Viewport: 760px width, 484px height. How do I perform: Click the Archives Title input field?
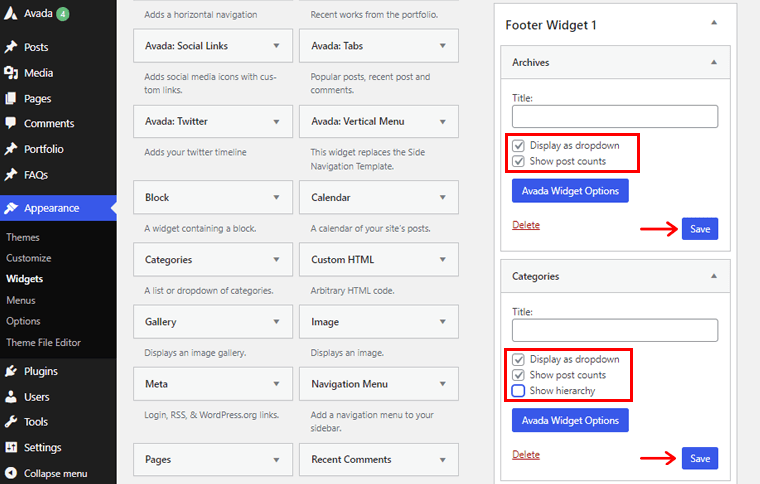point(615,116)
